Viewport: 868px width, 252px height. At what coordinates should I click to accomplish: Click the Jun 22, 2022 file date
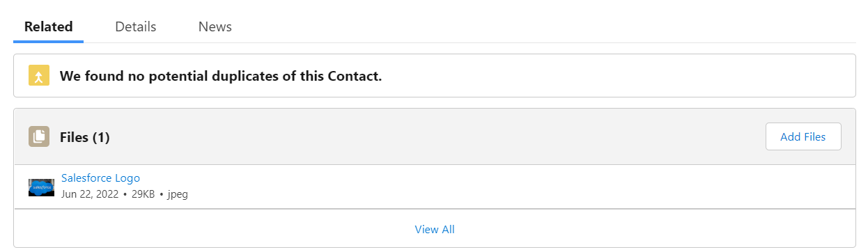[x=91, y=194]
